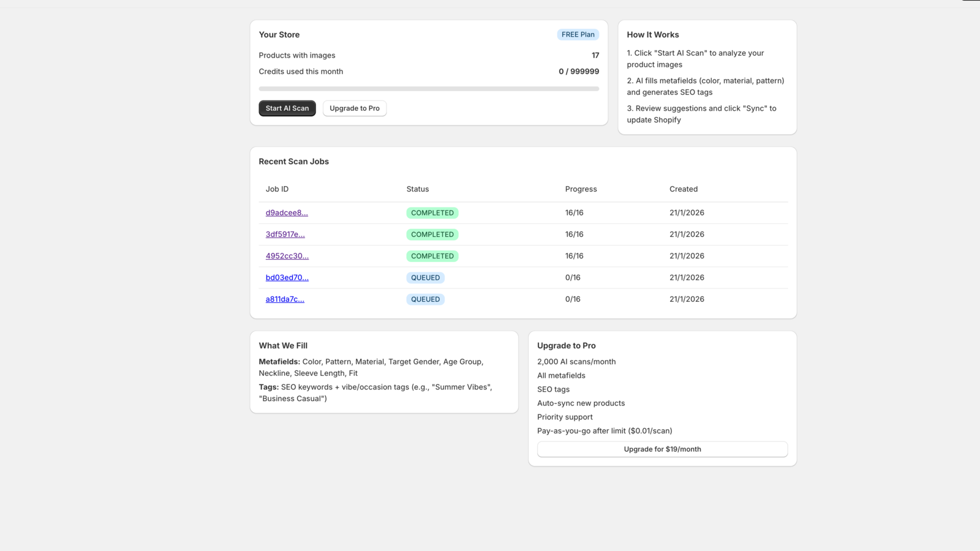This screenshot has height=551, width=980.
Task: Click the FREE Plan badge
Action: tap(578, 35)
